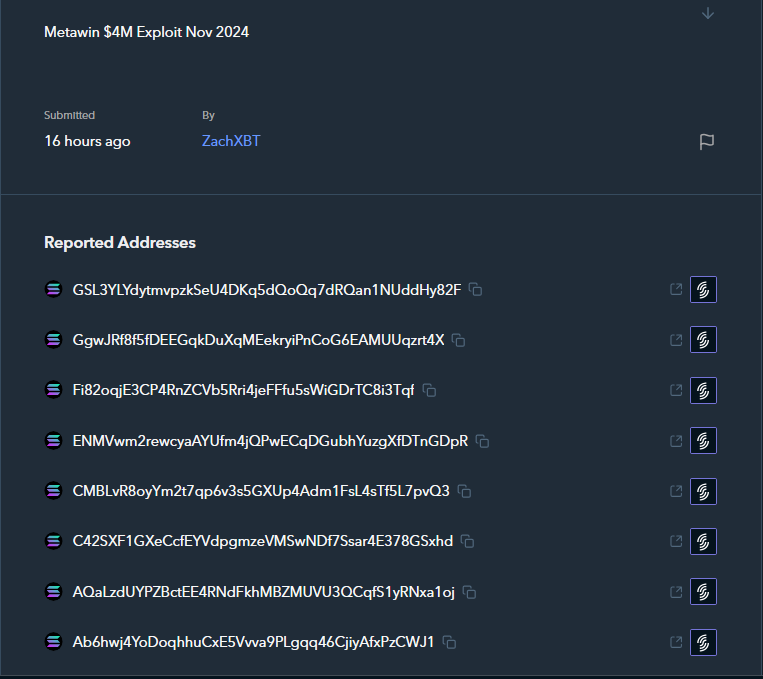Click fingerprint trace button for Ab6hwj4YoDoq address
This screenshot has width=763, height=679.
[703, 641]
